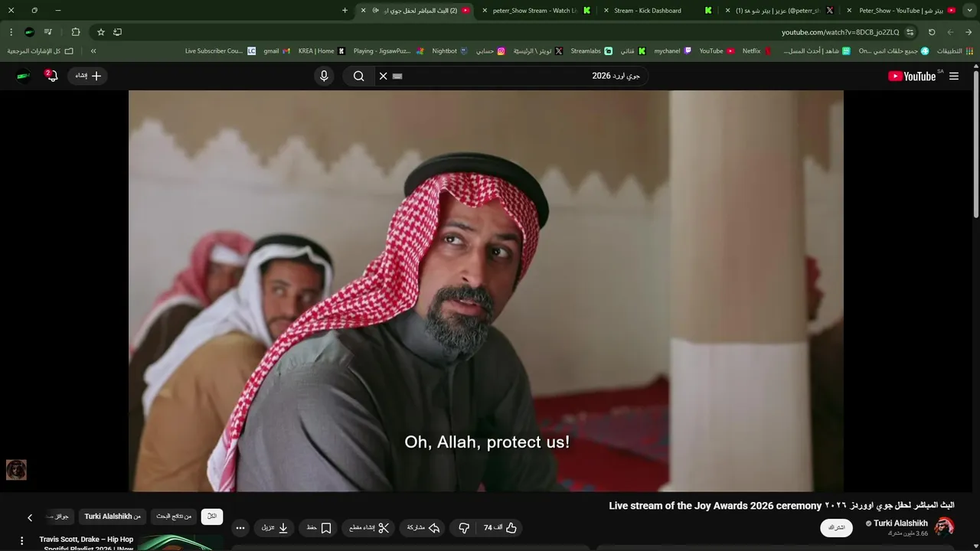Click the page vertical scrollbar
The width and height of the screenshot is (980, 551).
[976, 144]
